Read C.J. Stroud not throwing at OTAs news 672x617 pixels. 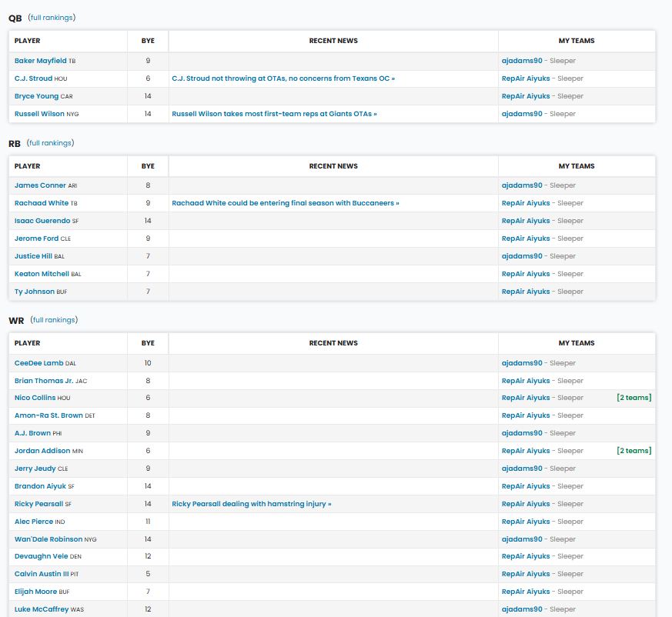click(x=283, y=78)
